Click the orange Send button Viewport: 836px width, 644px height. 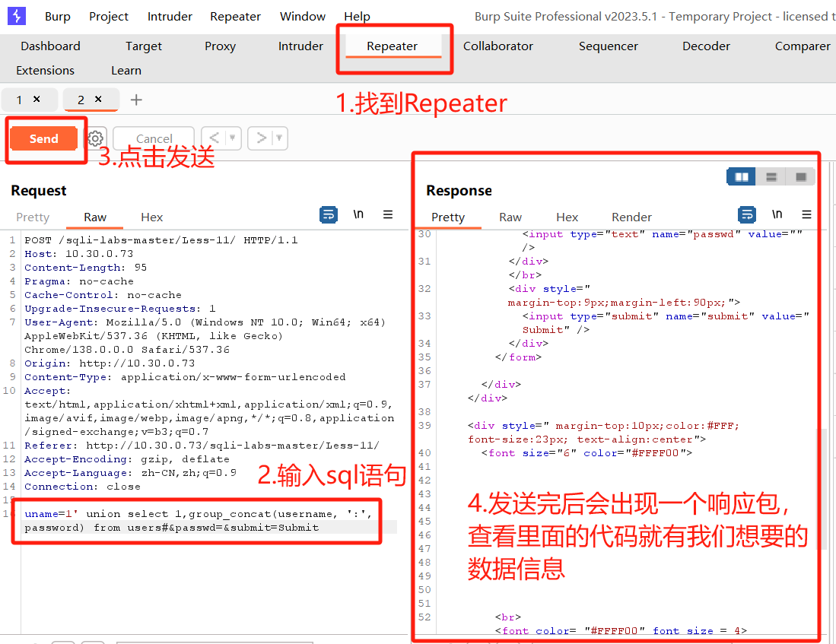[43, 138]
